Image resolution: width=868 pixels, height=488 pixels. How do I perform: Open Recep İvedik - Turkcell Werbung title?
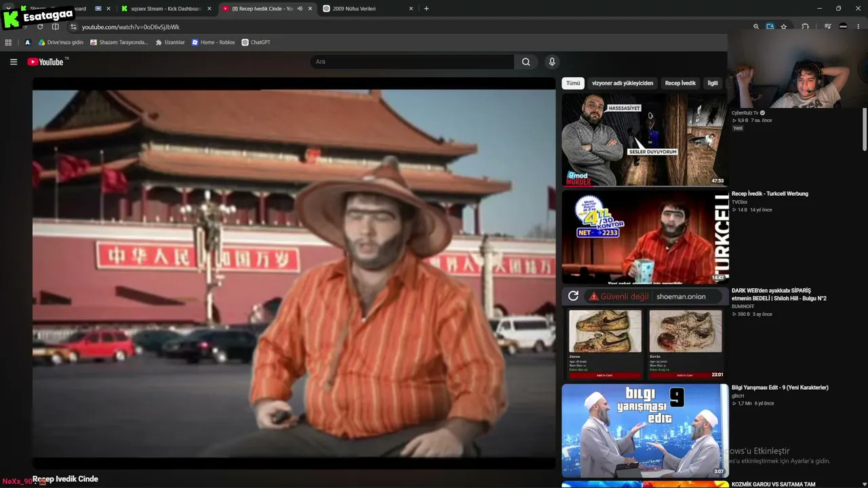pos(770,194)
